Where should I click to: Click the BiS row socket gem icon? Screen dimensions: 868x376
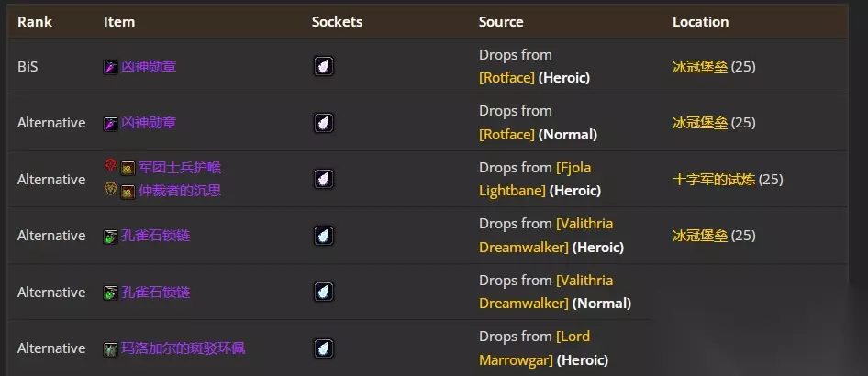(324, 66)
